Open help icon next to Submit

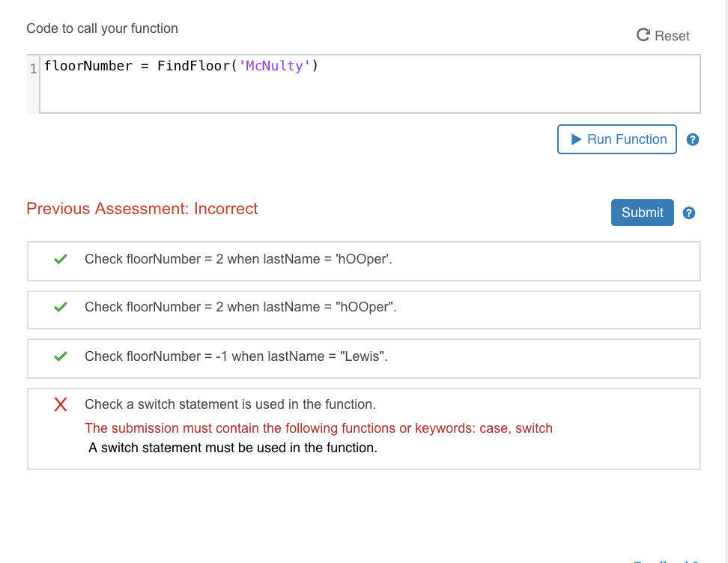(689, 213)
